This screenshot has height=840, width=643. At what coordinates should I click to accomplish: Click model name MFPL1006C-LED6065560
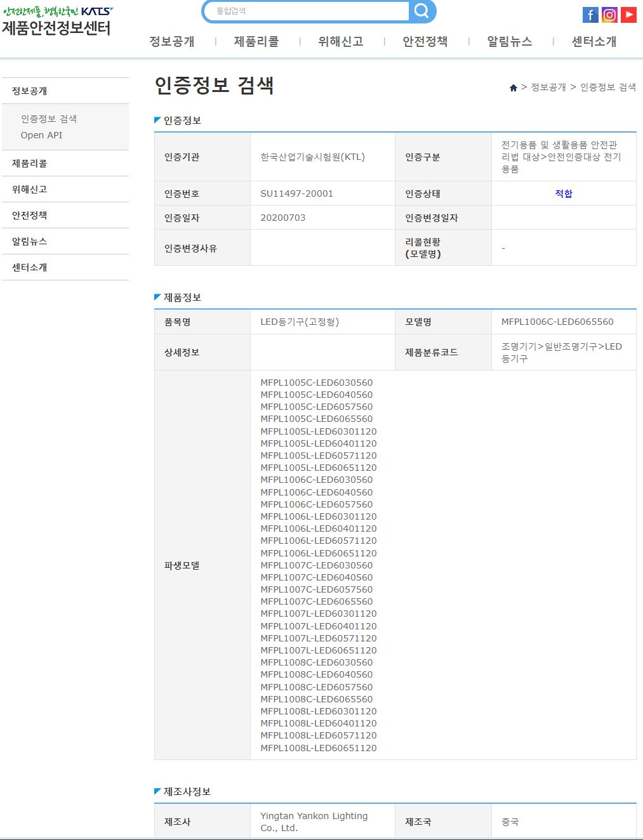coord(557,322)
